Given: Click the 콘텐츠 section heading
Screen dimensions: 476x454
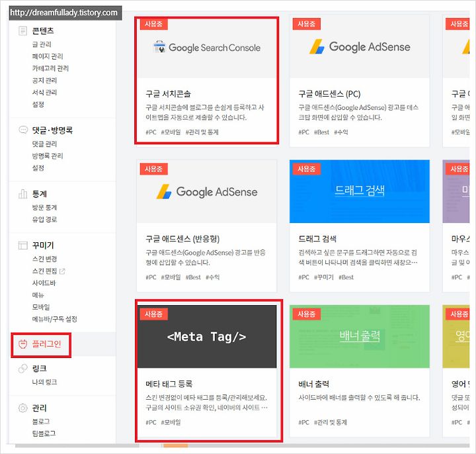Looking at the screenshot, I should coord(43,30).
